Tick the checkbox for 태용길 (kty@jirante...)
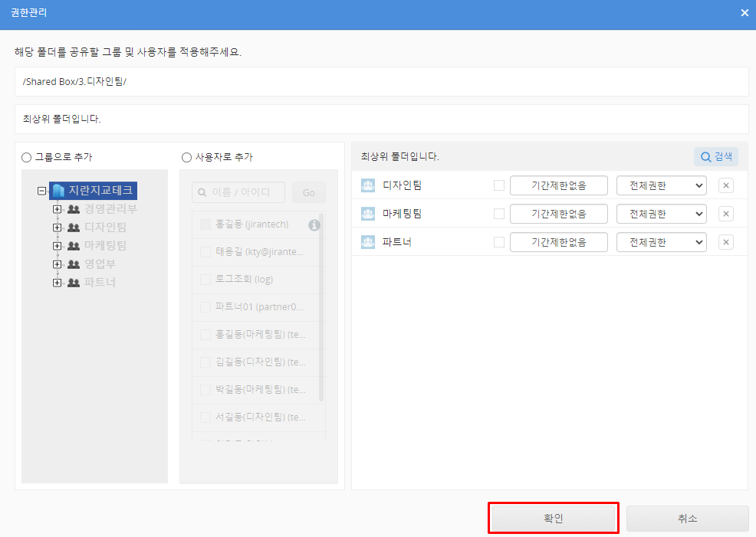756x537 pixels. coord(205,252)
